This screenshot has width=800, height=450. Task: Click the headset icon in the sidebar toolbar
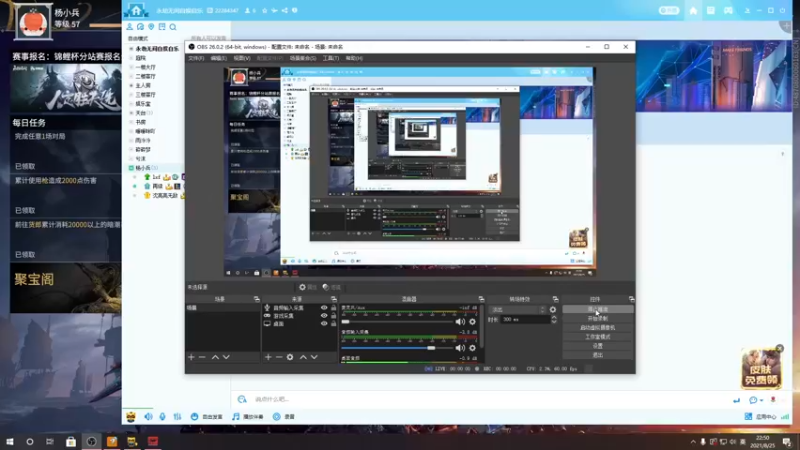(x=140, y=27)
